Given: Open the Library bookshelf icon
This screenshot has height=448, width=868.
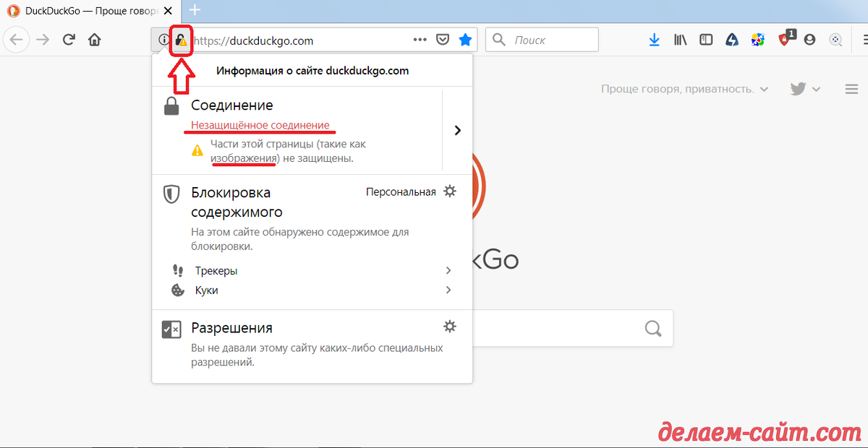Looking at the screenshot, I should point(680,39).
